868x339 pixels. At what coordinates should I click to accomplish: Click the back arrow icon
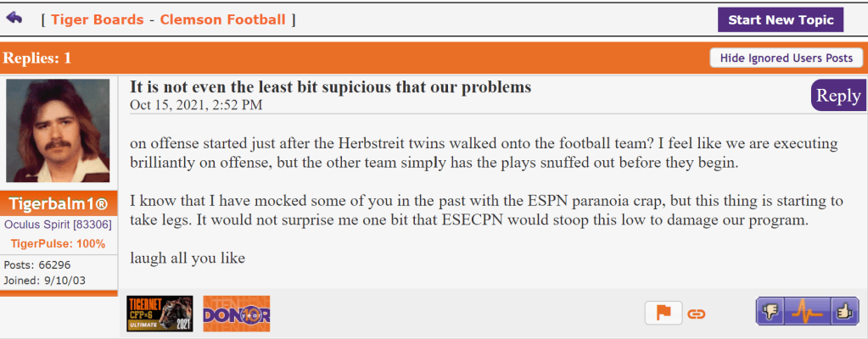14,18
